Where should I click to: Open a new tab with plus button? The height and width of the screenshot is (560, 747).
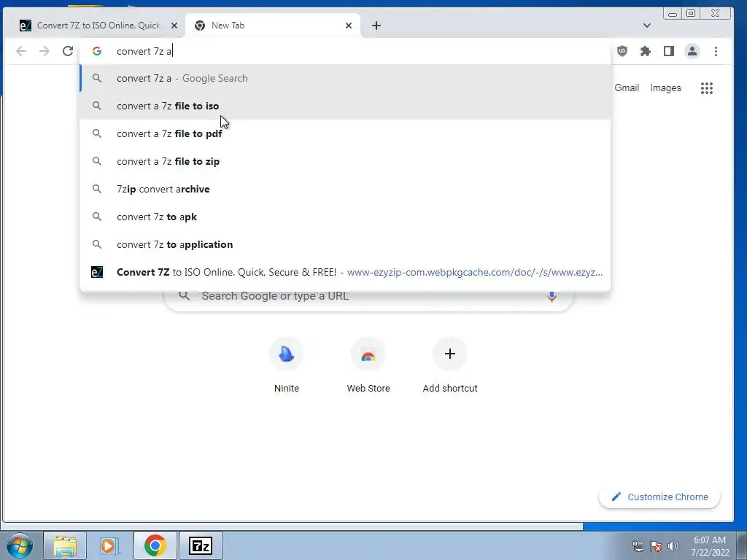[376, 26]
